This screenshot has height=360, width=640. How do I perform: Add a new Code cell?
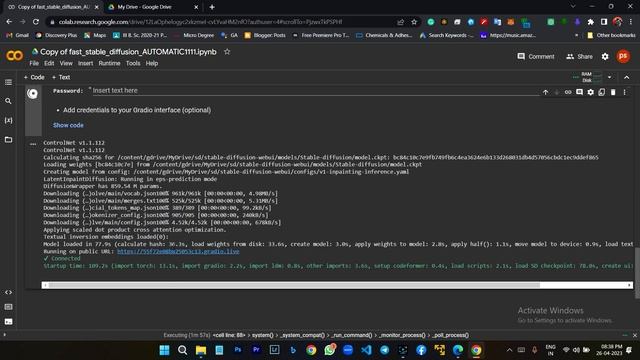click(34, 77)
